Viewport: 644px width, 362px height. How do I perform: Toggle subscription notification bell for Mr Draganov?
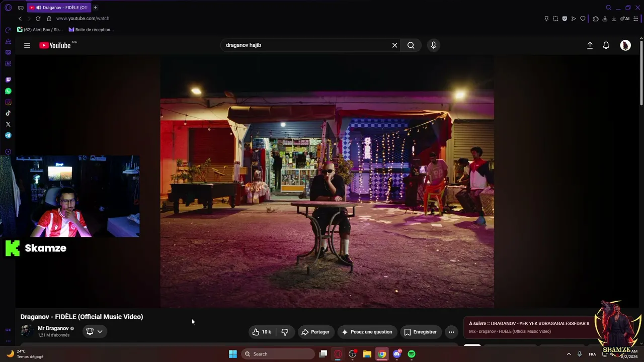point(90,331)
